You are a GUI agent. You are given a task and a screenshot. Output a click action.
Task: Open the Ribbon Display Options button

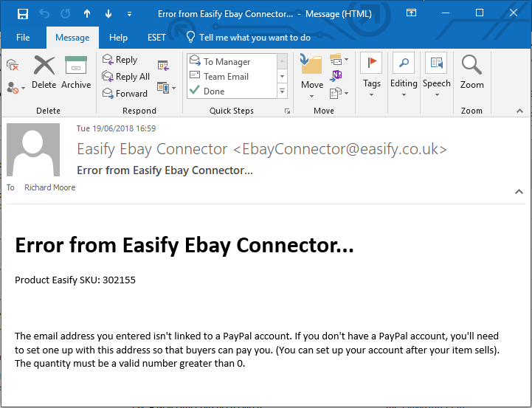click(411, 13)
